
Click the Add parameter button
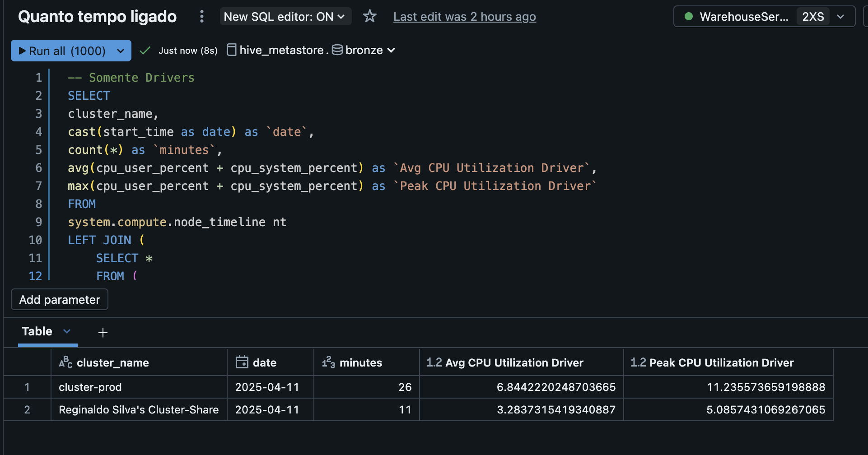click(60, 300)
